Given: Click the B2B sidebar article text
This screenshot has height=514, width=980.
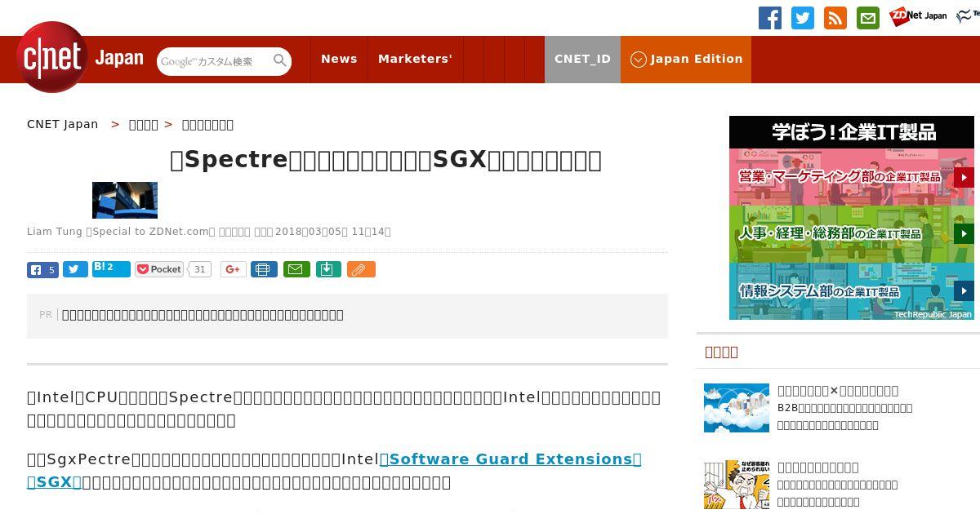Looking at the screenshot, I should (844, 416).
